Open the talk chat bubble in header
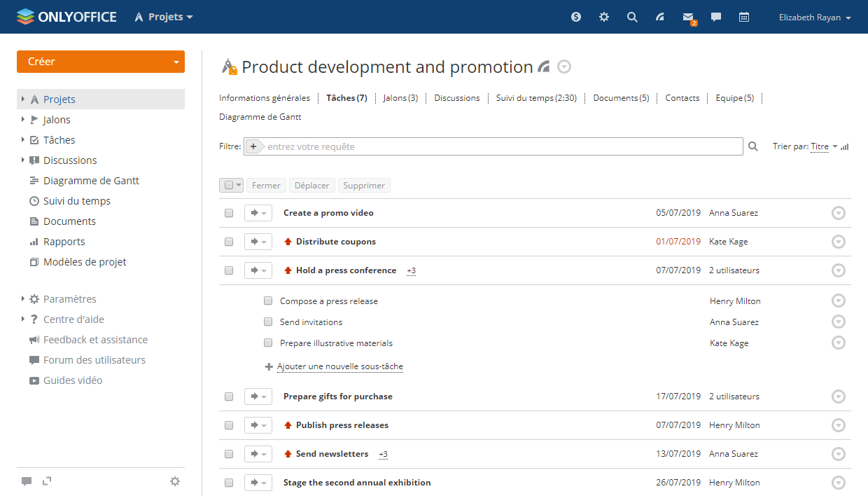The image size is (868, 496). 716,17
